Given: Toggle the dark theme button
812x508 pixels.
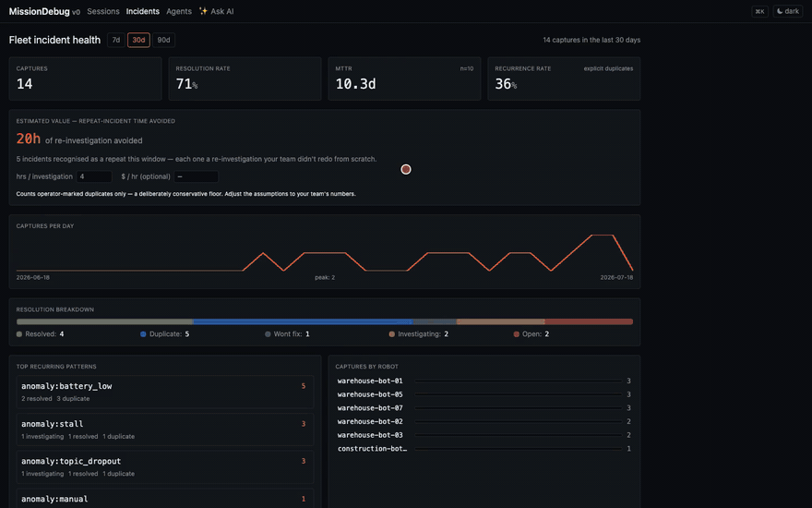Looking at the screenshot, I should tap(788, 11).
